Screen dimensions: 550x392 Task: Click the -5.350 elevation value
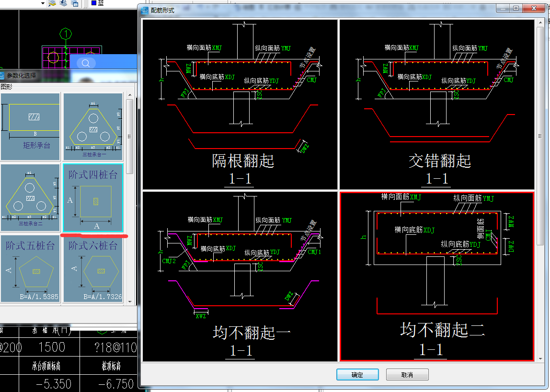coord(54,384)
